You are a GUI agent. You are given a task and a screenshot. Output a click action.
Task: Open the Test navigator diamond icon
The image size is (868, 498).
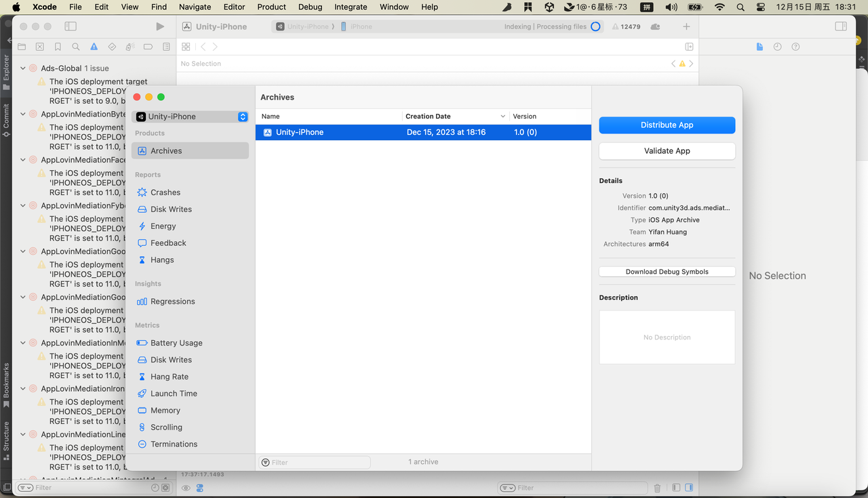pos(112,47)
